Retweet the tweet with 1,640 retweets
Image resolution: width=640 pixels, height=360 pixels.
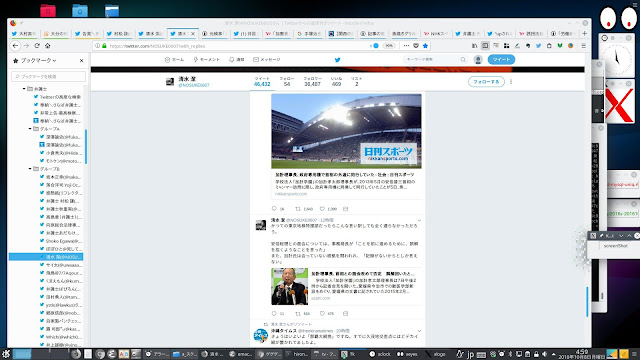coord(304,209)
